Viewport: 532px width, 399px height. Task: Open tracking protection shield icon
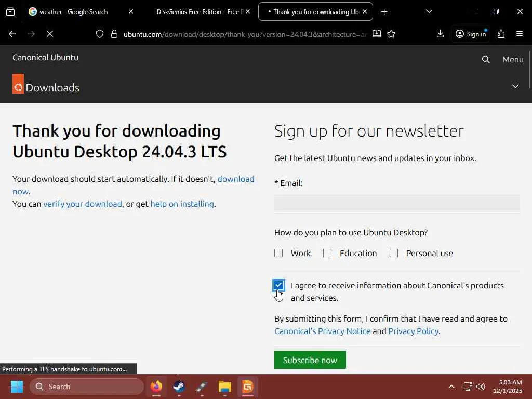99,34
